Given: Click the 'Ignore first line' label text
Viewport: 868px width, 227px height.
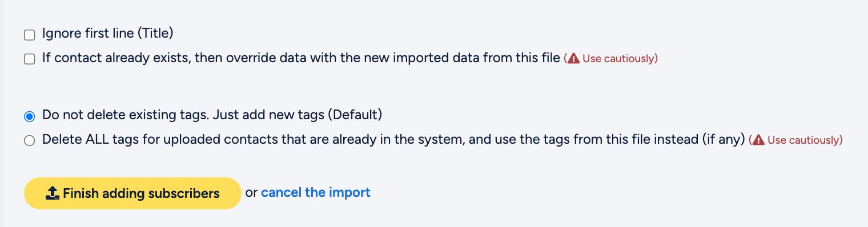Looking at the screenshot, I should (107, 34).
